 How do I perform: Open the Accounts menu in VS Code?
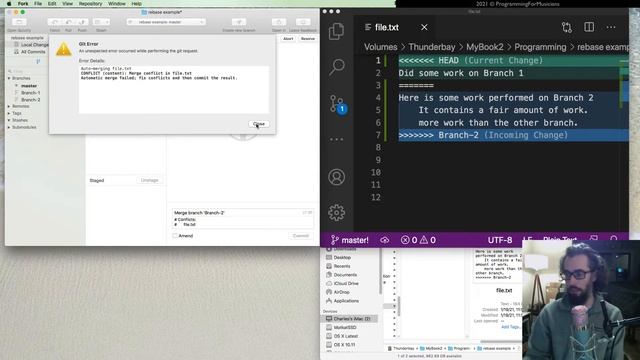click(336, 177)
